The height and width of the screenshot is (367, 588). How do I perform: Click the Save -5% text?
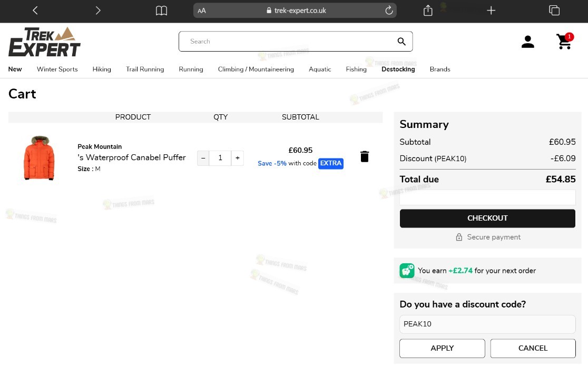272,163
